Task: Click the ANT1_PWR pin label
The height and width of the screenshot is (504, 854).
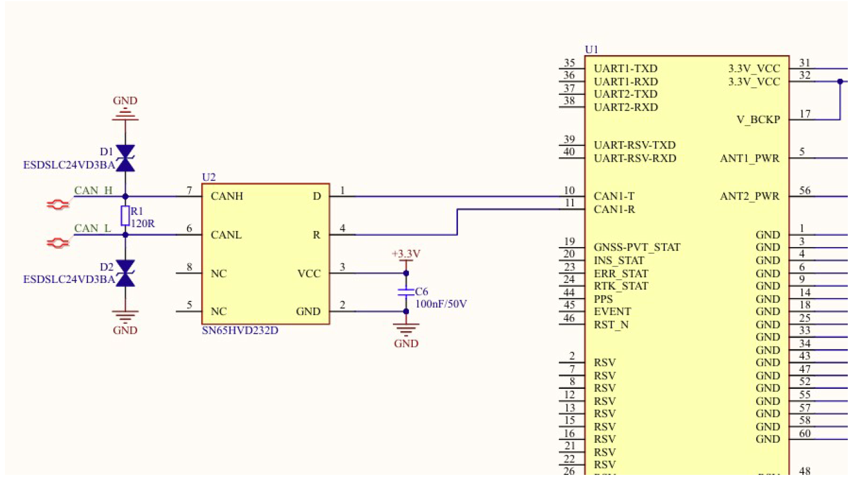Action: (x=750, y=158)
